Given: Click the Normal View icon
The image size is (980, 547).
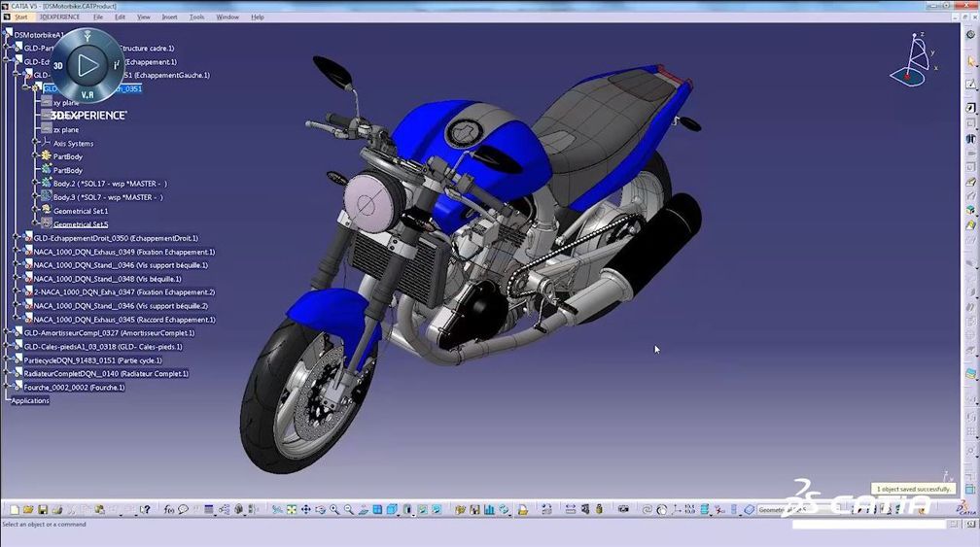Looking at the screenshot, I should click(x=364, y=510).
